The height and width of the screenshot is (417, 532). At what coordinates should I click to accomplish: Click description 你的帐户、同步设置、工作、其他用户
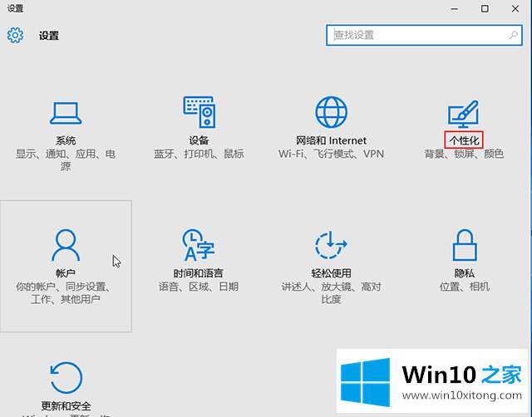coord(64,293)
